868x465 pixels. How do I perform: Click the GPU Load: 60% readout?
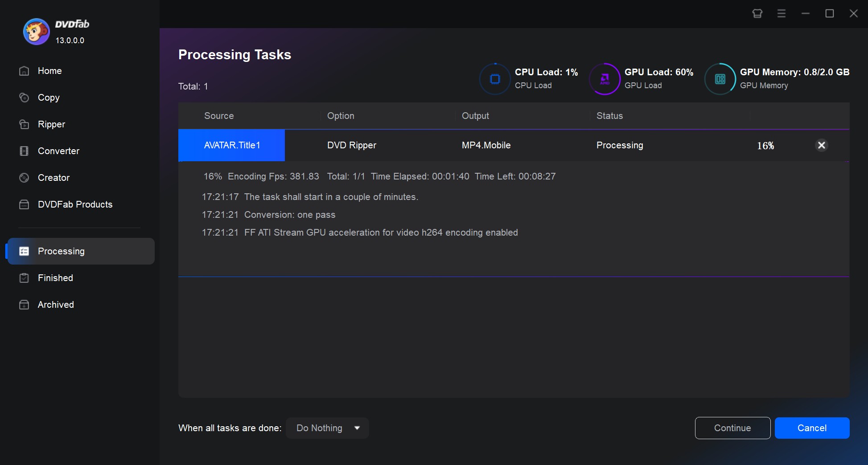tap(659, 72)
